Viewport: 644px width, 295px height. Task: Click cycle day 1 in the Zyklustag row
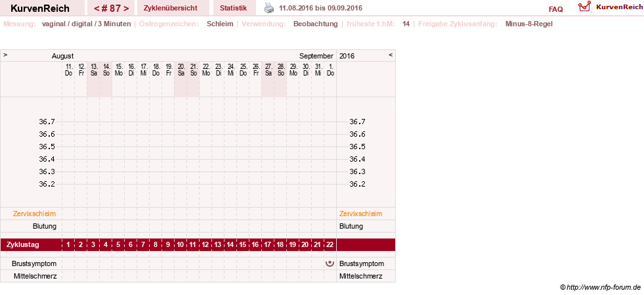(x=68, y=245)
